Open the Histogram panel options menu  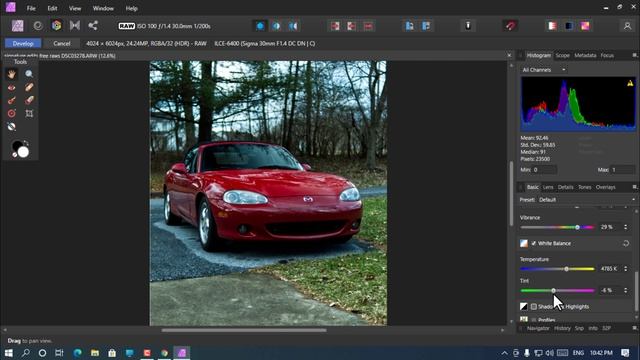pos(634,55)
